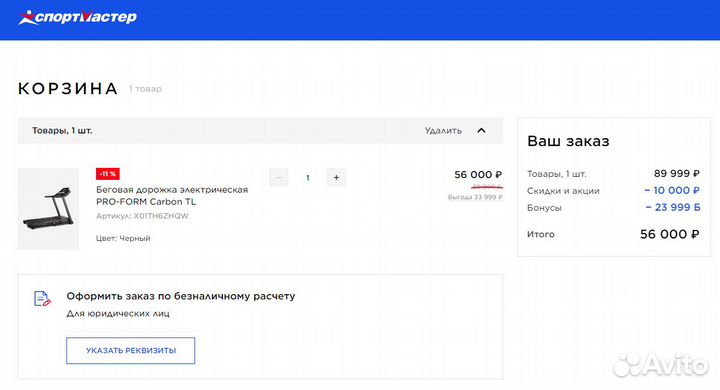The width and height of the screenshot is (720, 390).
Task: Click the Для юридических лиц subtitle
Action: 118,314
